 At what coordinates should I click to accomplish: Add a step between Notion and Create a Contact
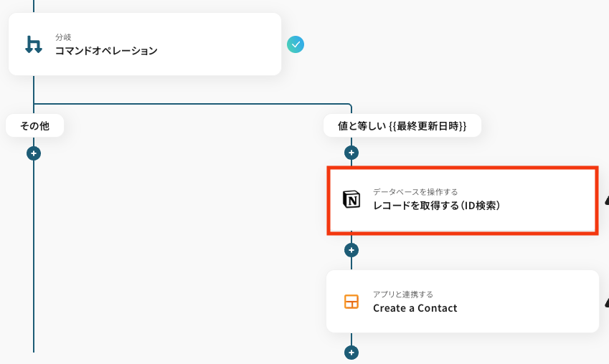[351, 250]
